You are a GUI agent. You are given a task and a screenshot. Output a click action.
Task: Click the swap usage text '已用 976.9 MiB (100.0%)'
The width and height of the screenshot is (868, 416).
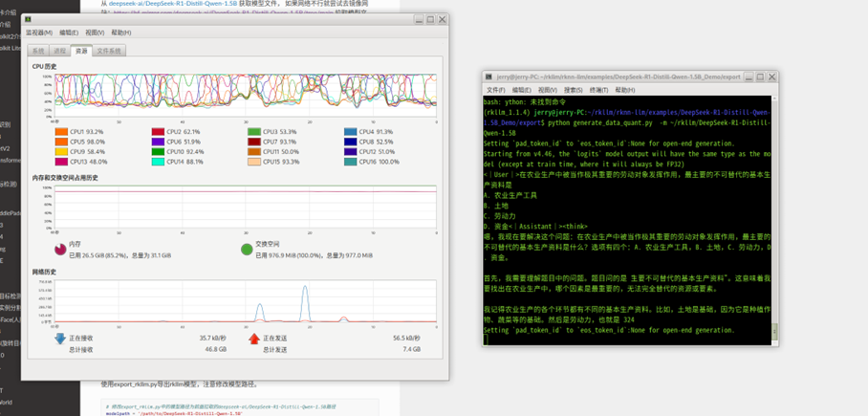(x=290, y=256)
